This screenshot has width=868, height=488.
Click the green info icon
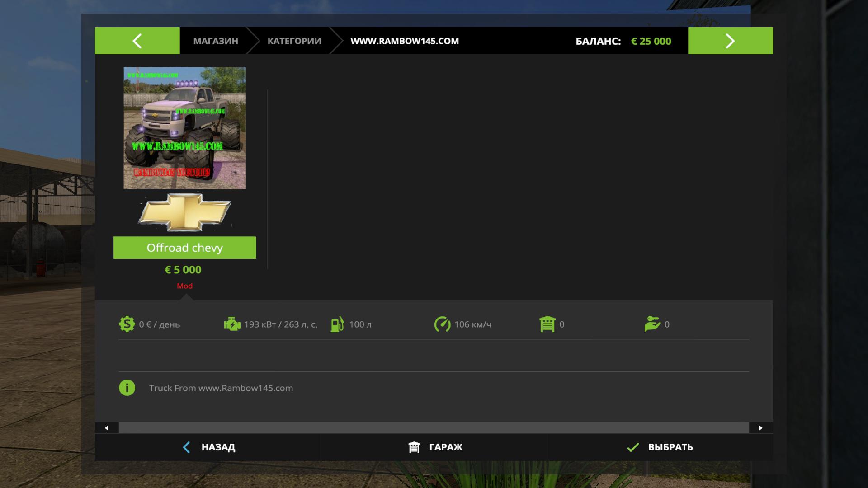coord(127,388)
